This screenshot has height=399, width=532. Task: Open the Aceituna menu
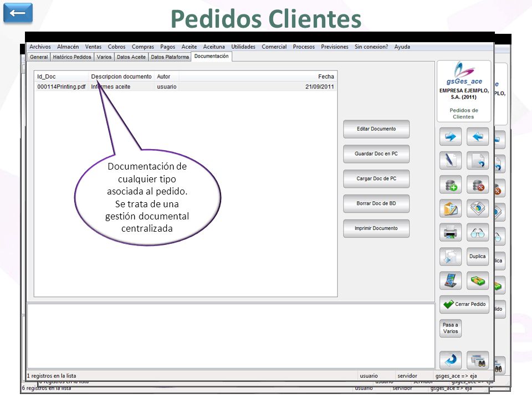[214, 47]
